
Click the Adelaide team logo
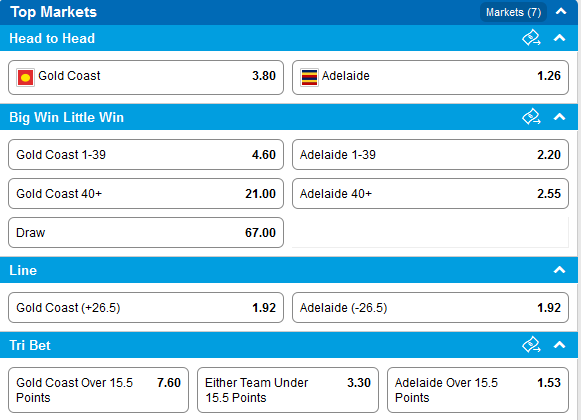[309, 77]
